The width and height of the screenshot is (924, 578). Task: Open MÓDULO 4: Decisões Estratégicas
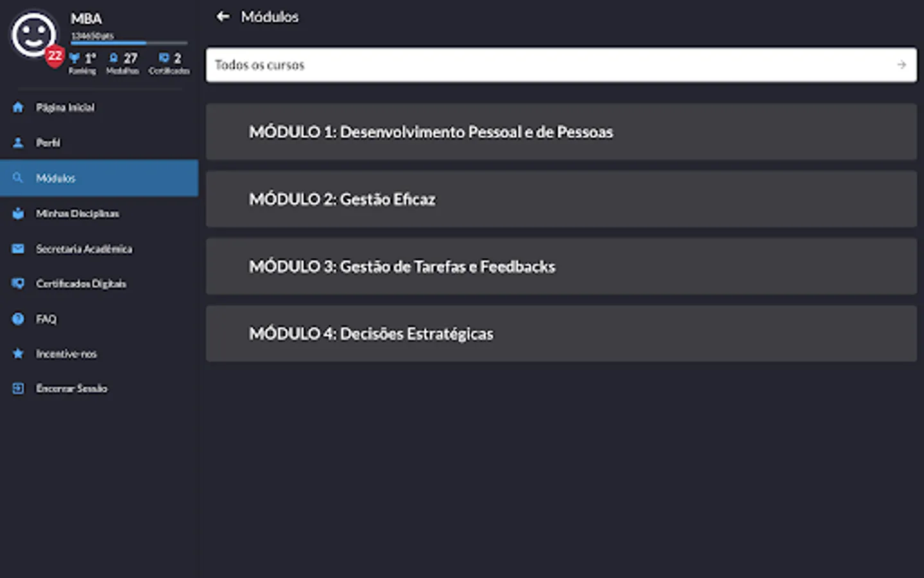click(x=561, y=334)
